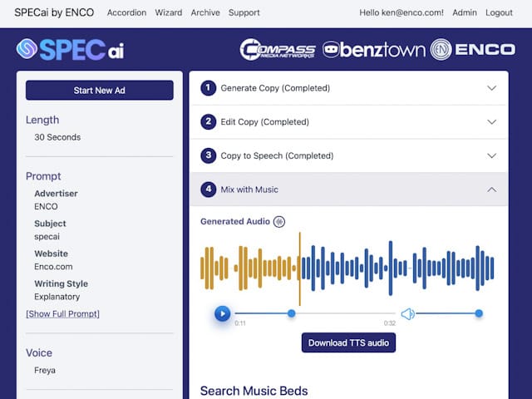Open the Wizard menu item
The height and width of the screenshot is (399, 532).
click(x=169, y=13)
